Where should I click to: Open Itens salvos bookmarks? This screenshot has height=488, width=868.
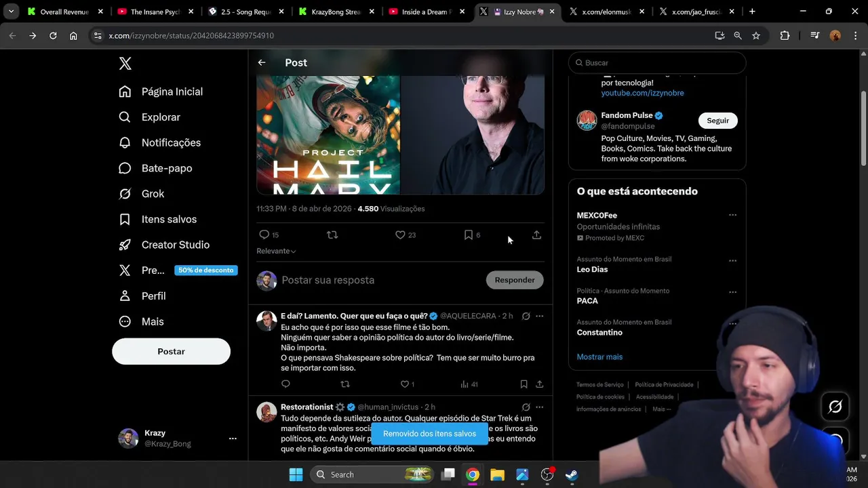pyautogui.click(x=158, y=219)
